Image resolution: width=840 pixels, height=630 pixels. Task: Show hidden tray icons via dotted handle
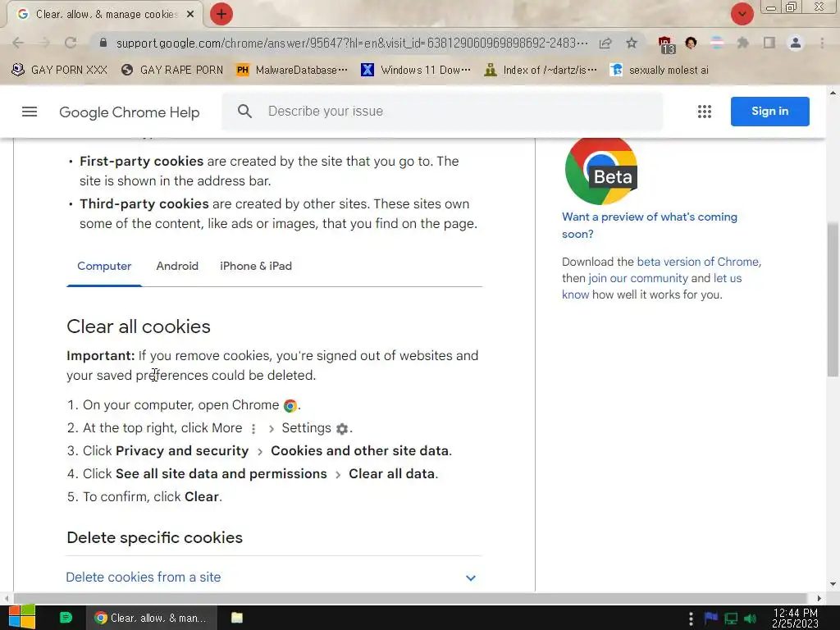[691, 619]
